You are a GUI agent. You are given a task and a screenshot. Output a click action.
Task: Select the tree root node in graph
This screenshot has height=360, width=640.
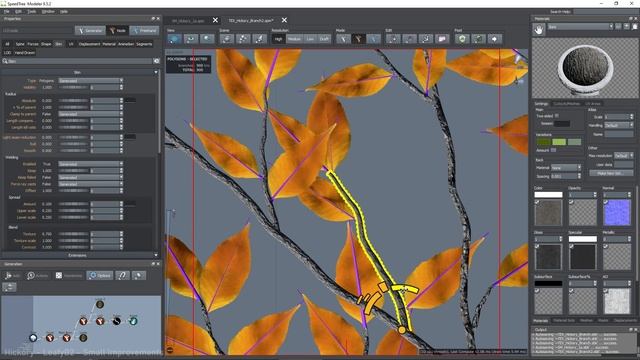click(33, 338)
